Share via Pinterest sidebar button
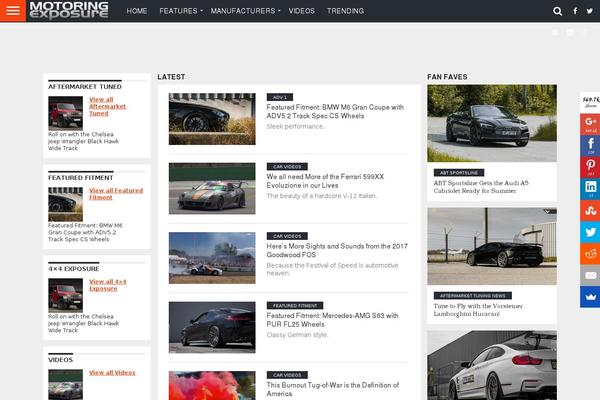Image resolution: width=600 pixels, height=400 pixels. coord(590,167)
